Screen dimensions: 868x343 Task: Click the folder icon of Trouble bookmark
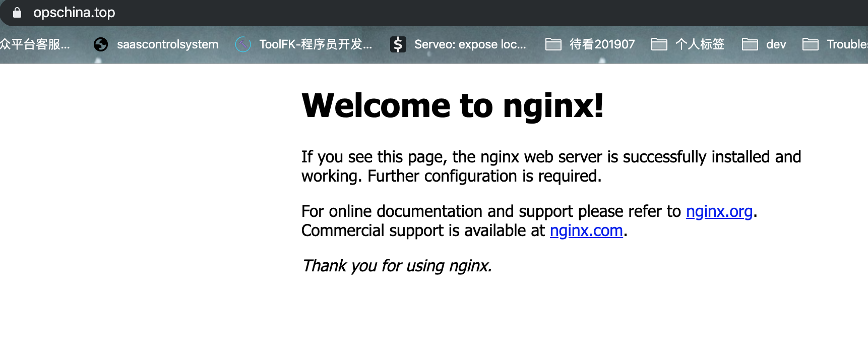811,44
